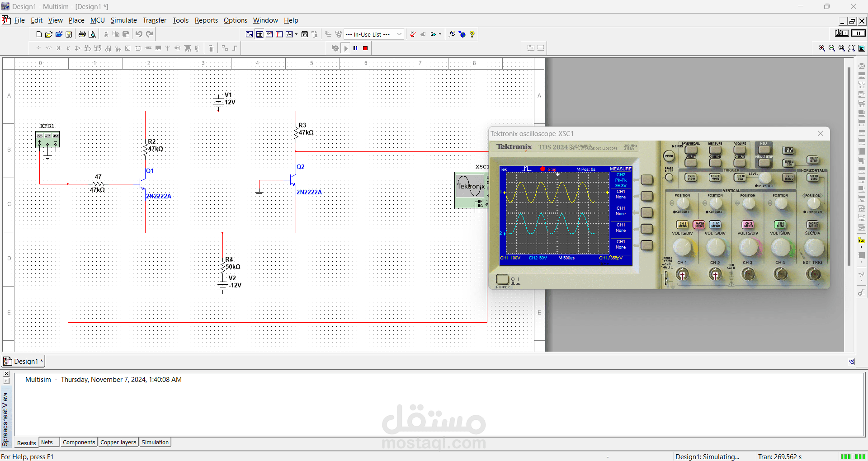This screenshot has height=461, width=868.
Task: Save the design with floppy icon
Action: coord(69,34)
